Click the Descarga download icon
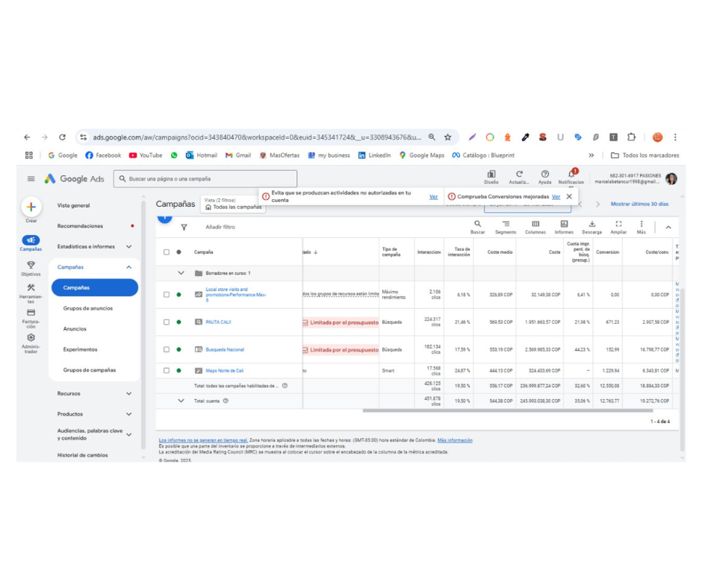Image resolution: width=702 pixels, height=588 pixels. tap(591, 224)
